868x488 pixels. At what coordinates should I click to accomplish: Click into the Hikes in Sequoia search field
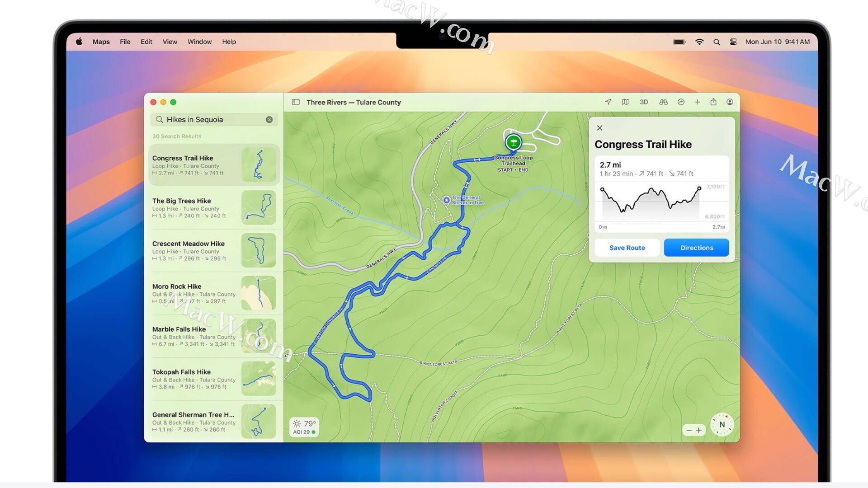coord(214,120)
